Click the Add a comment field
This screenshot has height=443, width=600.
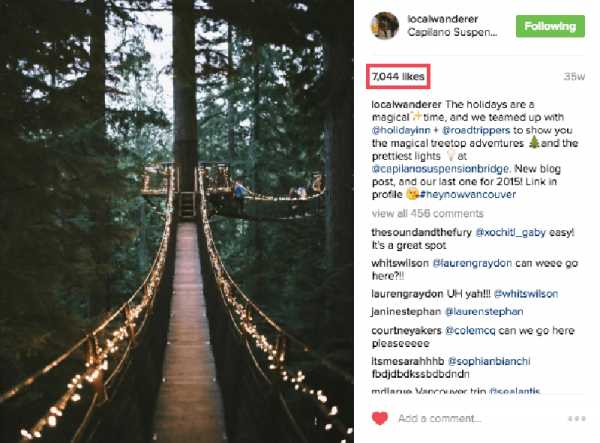(x=440, y=418)
